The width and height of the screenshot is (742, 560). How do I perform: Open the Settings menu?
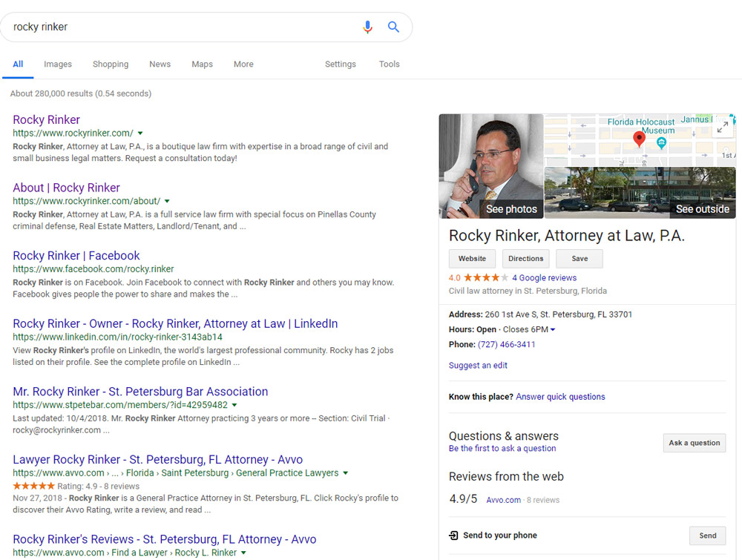tap(341, 64)
